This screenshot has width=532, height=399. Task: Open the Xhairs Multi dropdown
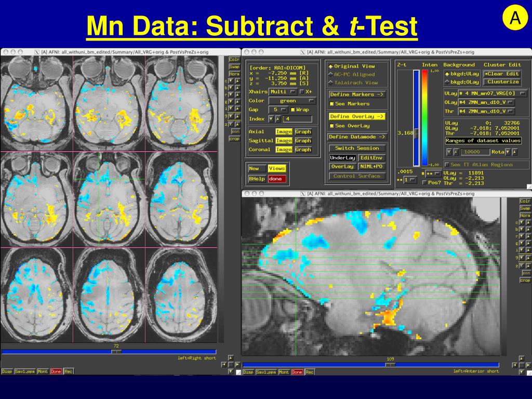click(x=283, y=91)
